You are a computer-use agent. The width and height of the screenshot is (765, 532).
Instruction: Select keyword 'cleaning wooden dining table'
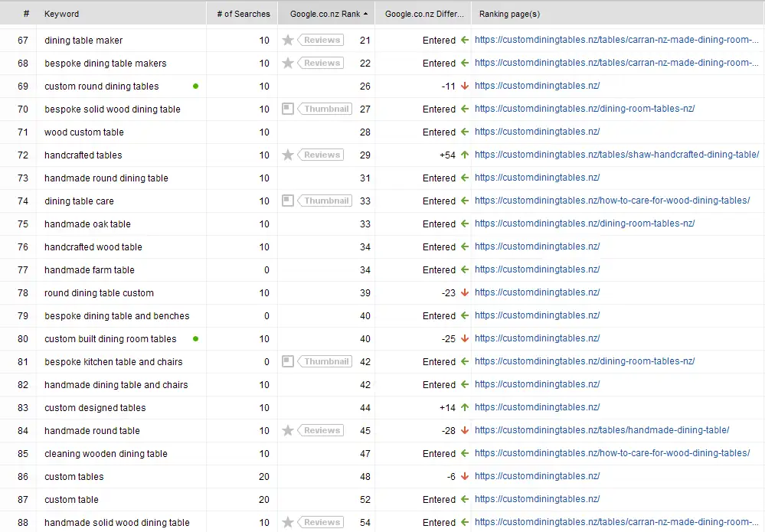106,454
